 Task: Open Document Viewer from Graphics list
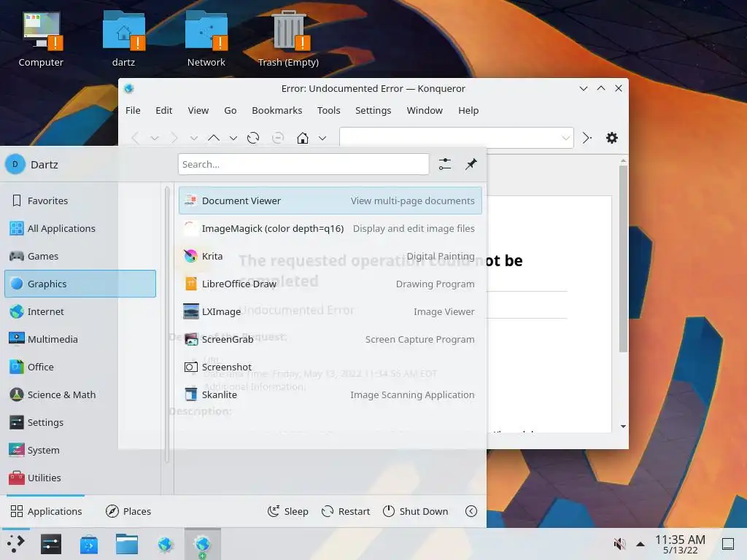(x=330, y=201)
